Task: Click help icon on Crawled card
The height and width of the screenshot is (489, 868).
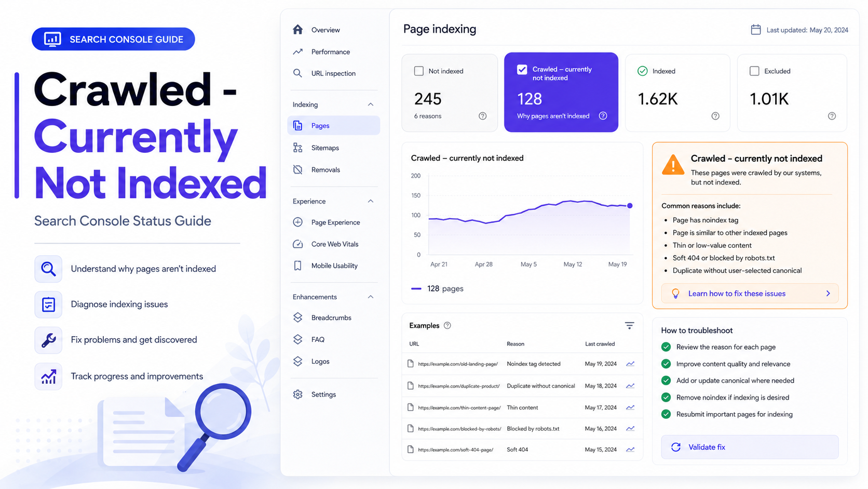Action: pos(603,116)
